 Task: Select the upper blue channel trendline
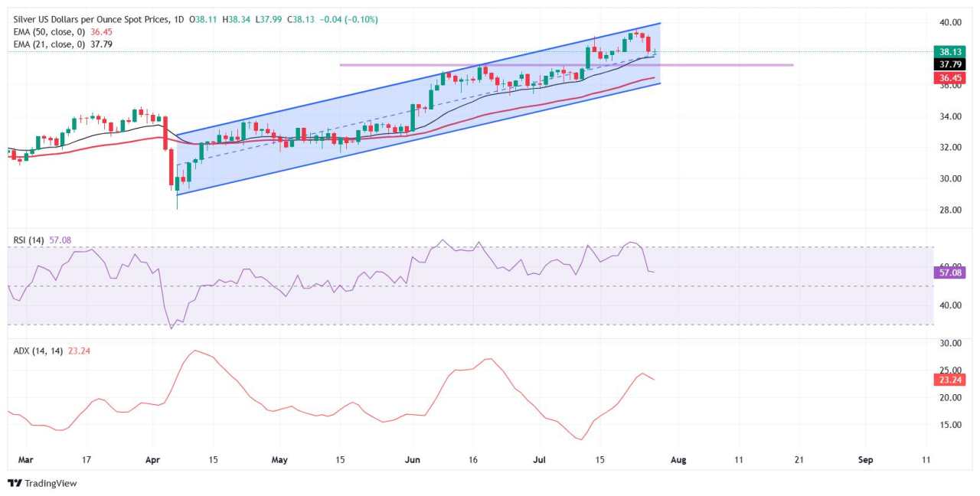click(x=418, y=79)
